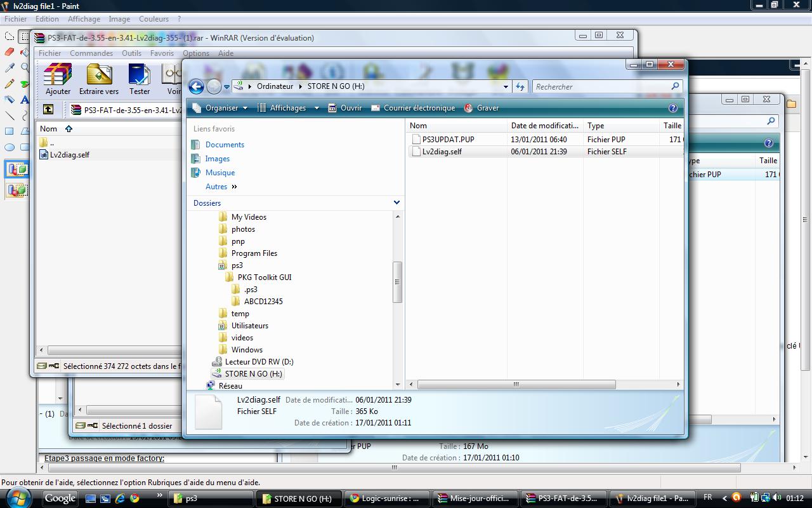This screenshot has height=508, width=812.
Task: Open Paint's Edition menu
Action: coord(47,19)
